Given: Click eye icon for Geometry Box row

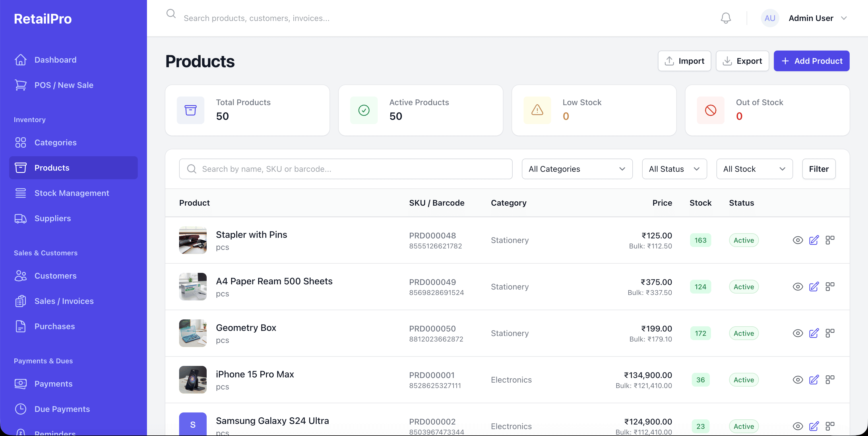Looking at the screenshot, I should click(x=798, y=333).
